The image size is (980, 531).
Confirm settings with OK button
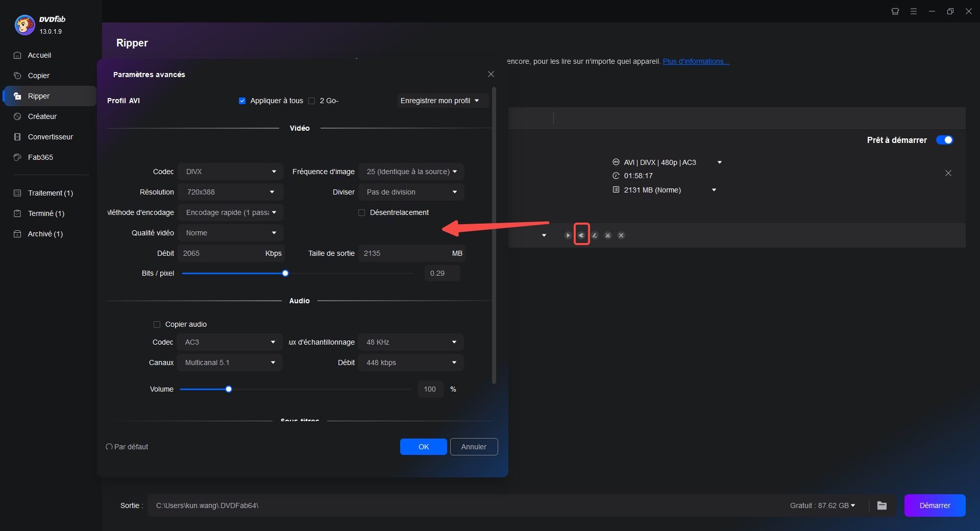[424, 447]
